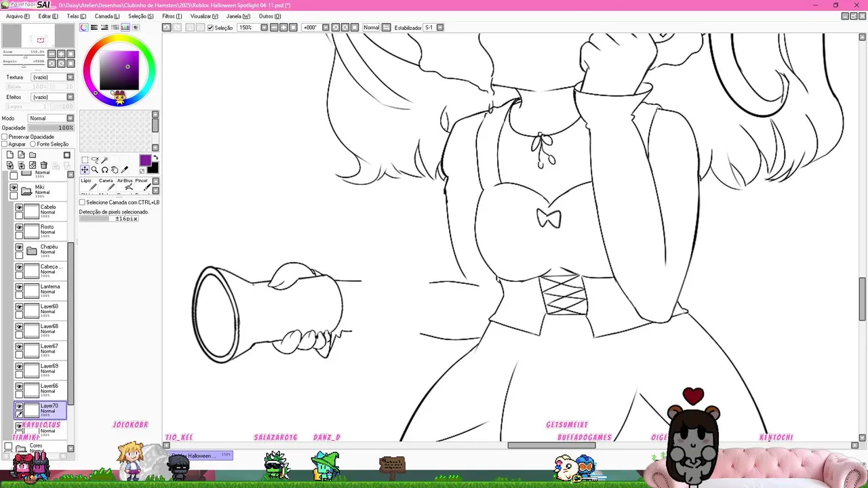The height and width of the screenshot is (488, 868).
Task: Click the navigator canvas thumbnail
Action: [x=38, y=36]
